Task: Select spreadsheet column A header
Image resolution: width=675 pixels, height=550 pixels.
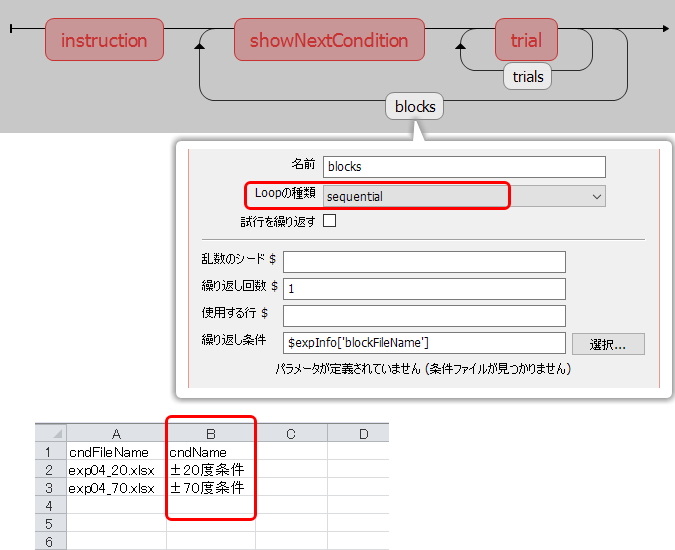Action: (x=116, y=433)
